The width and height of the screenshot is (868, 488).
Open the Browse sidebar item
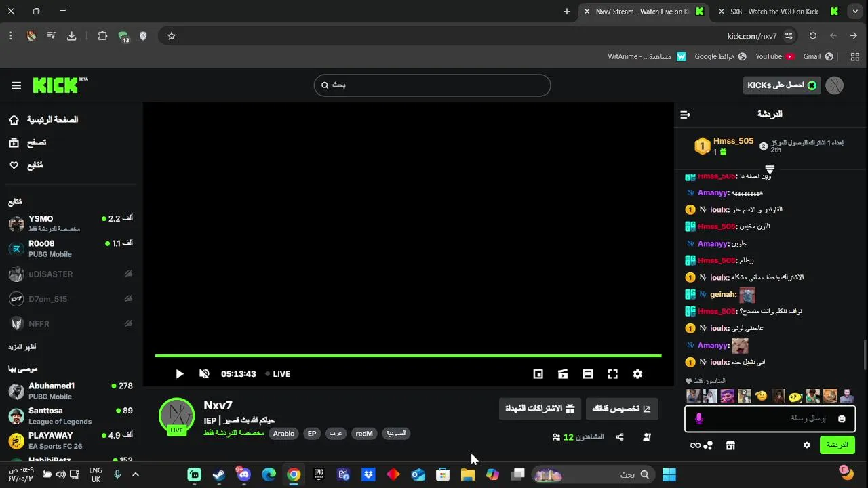coord(28,143)
